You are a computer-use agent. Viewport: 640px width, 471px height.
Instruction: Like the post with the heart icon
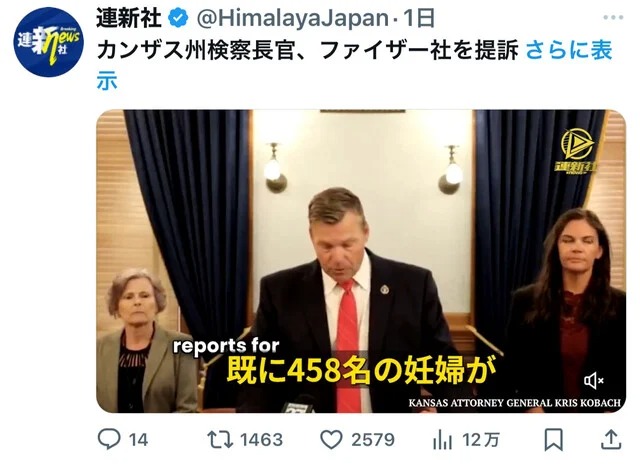point(331,440)
